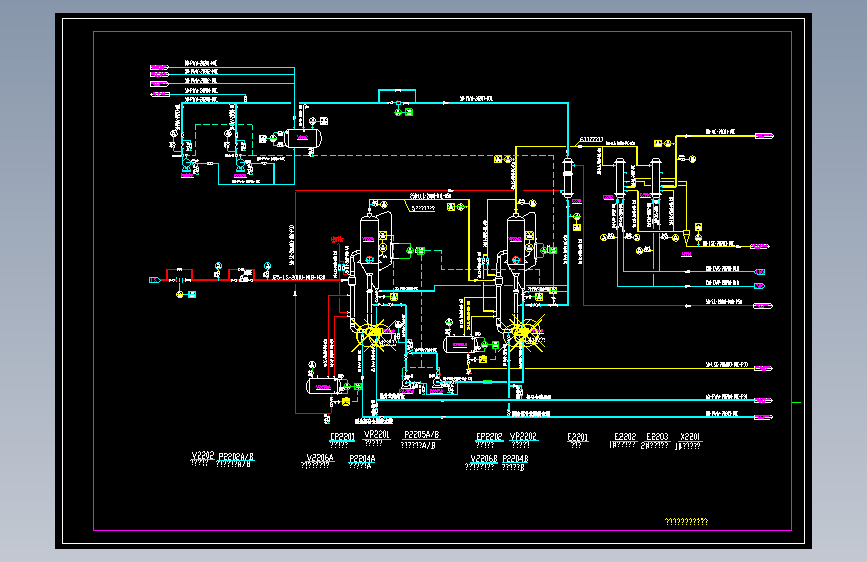The width and height of the screenshot is (867, 562).
Task: Click the E2202 column symbol
Action: (619, 177)
